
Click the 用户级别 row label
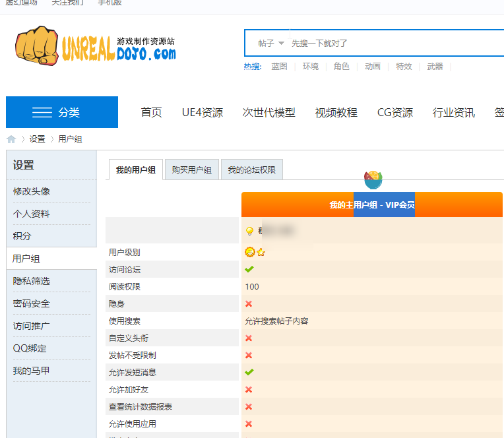125,252
